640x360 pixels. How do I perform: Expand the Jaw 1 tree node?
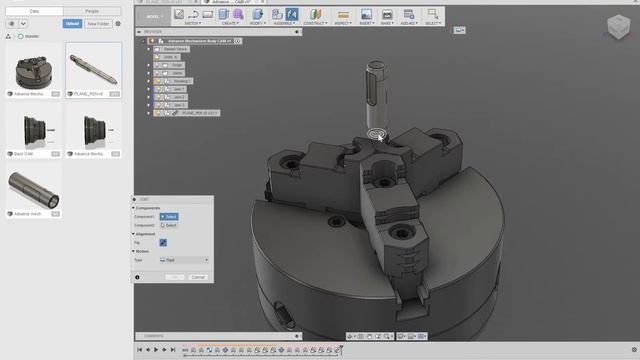149,89
